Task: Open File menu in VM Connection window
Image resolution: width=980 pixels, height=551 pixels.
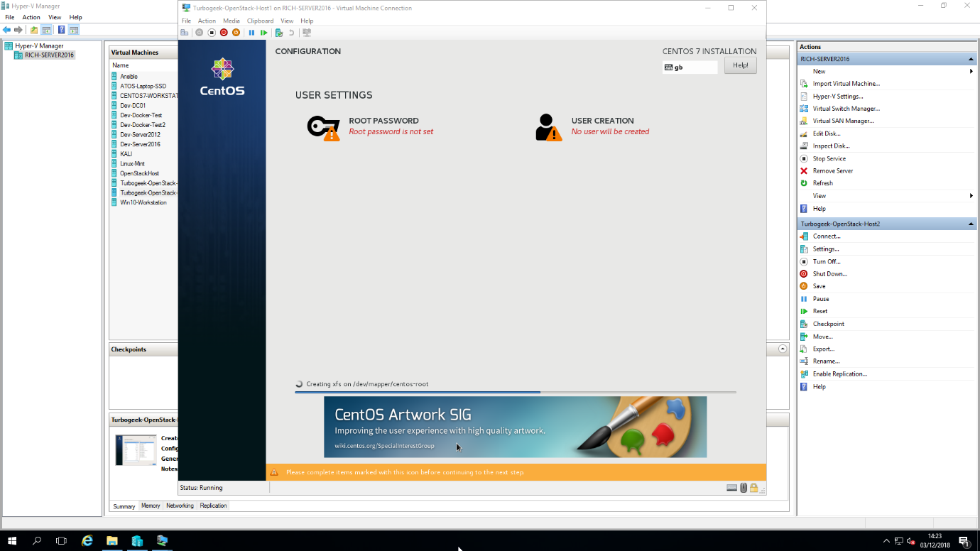Action: [186, 21]
